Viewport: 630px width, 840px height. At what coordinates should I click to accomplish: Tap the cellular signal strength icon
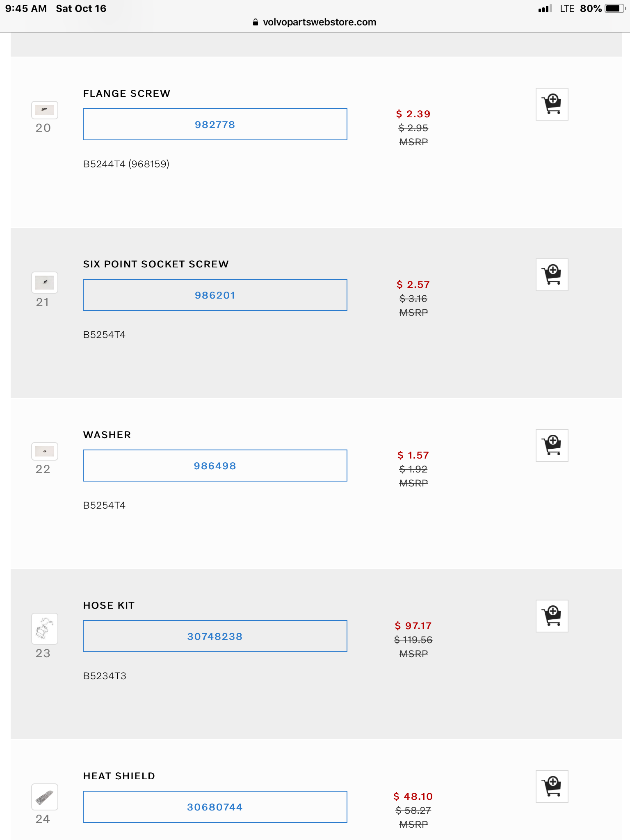[x=545, y=9]
